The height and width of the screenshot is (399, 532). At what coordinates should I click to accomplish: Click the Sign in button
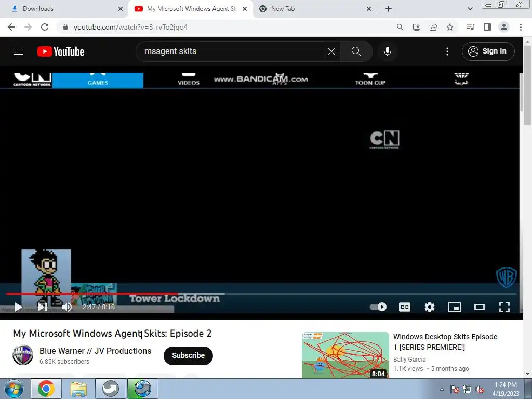[x=488, y=51]
